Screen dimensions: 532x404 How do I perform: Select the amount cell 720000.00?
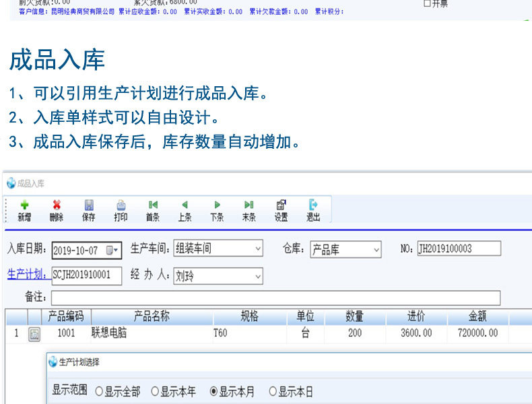pos(477,333)
